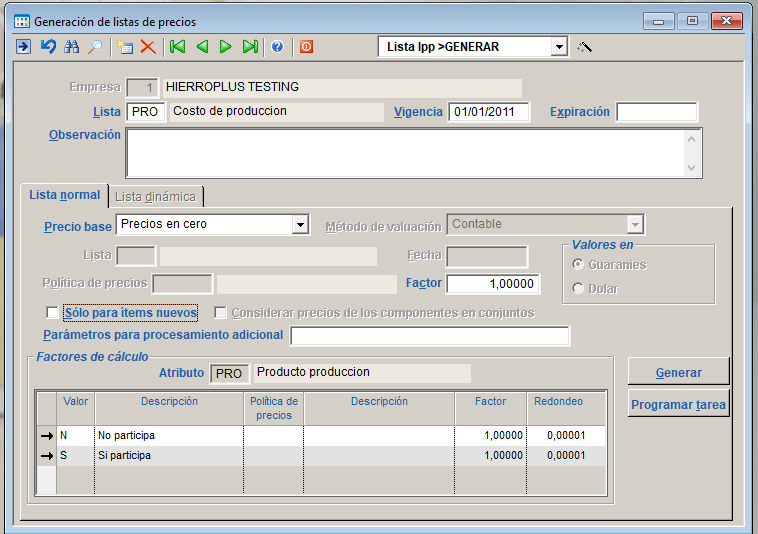Switch to the Lista dinámica tab
The image size is (758, 534).
coord(156,196)
